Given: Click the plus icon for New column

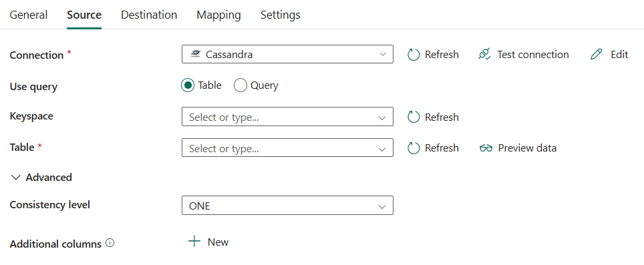Looking at the screenshot, I should [x=194, y=241].
